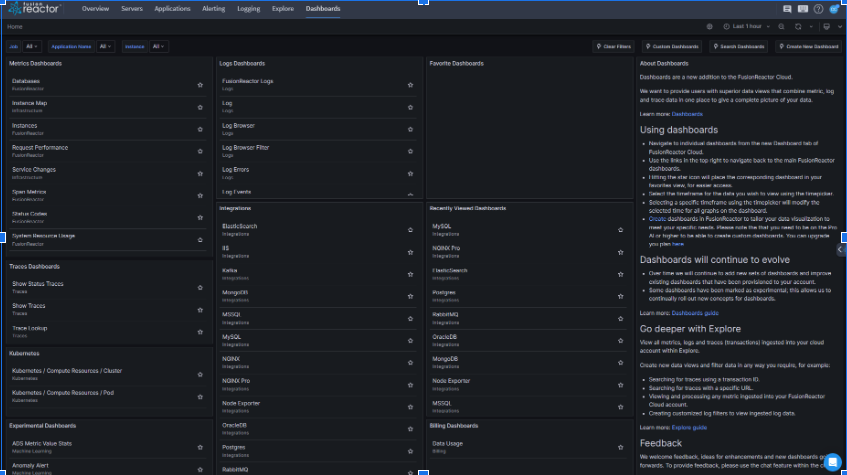Open the news icon beside the chat icon
The height and width of the screenshot is (475, 847).
(803, 9)
